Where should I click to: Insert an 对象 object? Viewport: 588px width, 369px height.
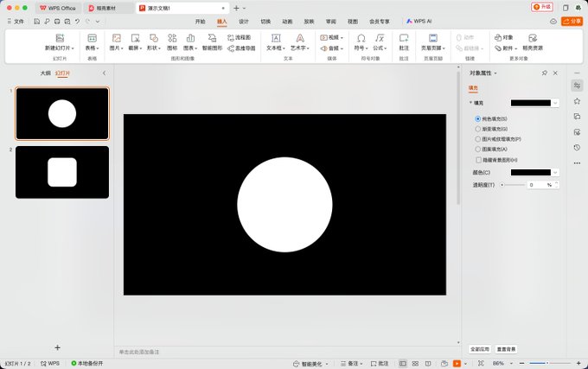(x=503, y=37)
